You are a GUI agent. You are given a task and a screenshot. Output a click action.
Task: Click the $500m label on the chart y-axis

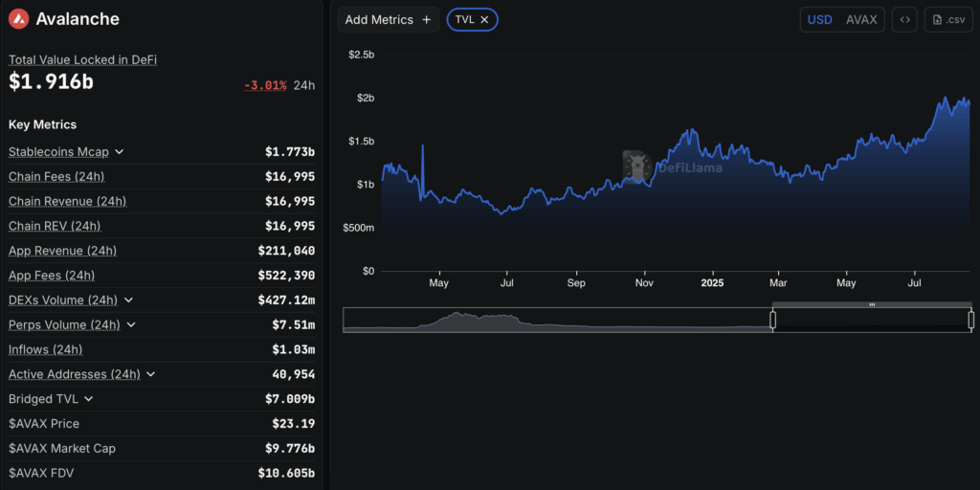tap(359, 228)
